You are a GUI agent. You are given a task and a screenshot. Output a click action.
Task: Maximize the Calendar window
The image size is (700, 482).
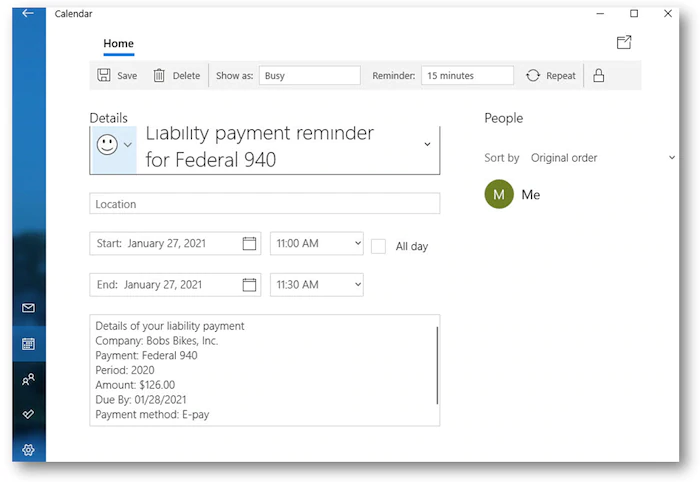coord(634,13)
